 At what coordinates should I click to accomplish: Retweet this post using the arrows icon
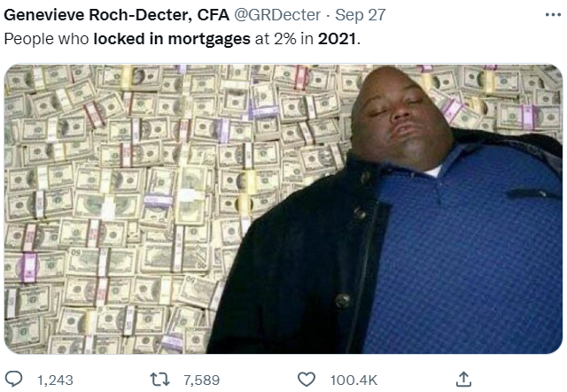(x=159, y=380)
